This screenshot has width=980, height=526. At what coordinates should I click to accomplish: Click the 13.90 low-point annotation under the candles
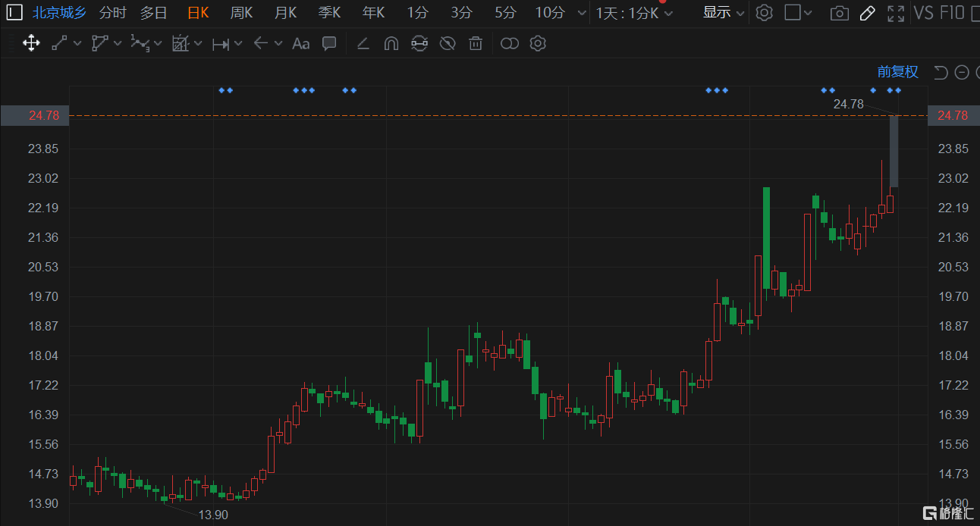(213, 515)
